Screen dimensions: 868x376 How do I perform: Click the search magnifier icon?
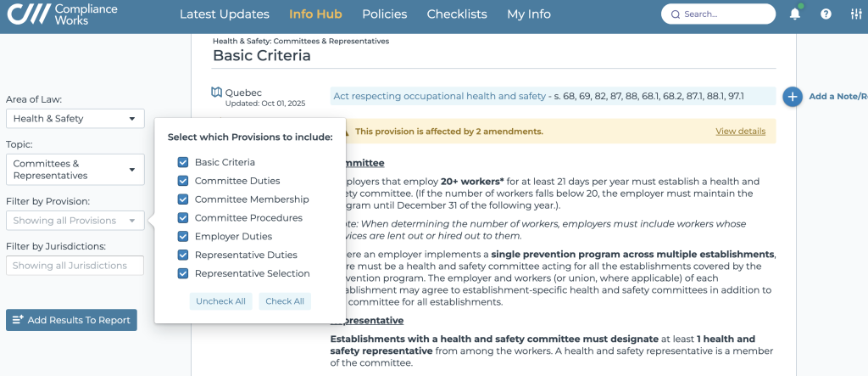click(675, 14)
